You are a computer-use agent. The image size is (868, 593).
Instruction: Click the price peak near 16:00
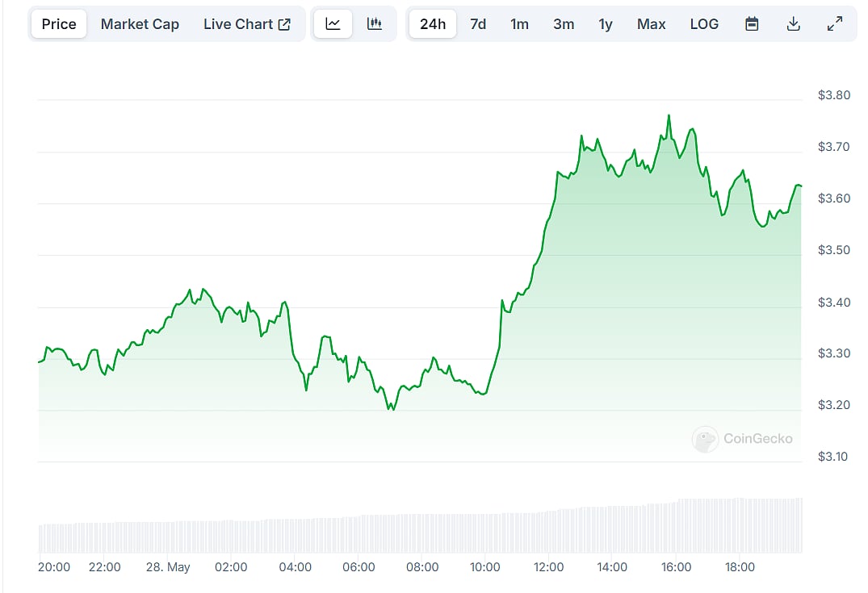pyautogui.click(x=669, y=116)
